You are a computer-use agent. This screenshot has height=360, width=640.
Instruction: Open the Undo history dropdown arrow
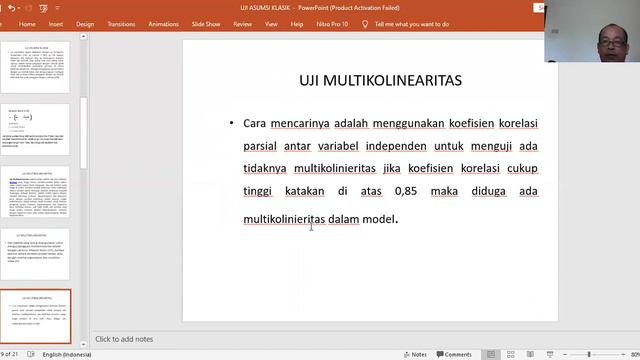[x=19, y=8]
